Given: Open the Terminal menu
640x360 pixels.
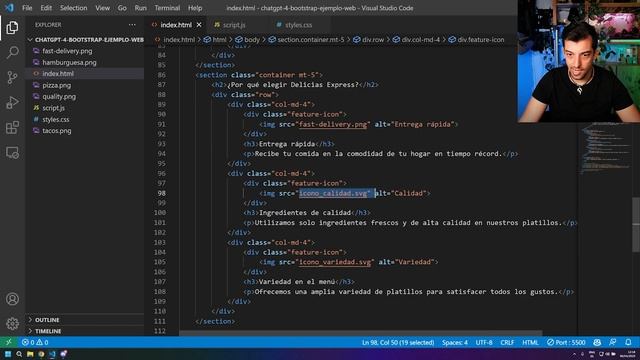Looking at the screenshot, I should pyautogui.click(x=167, y=8).
